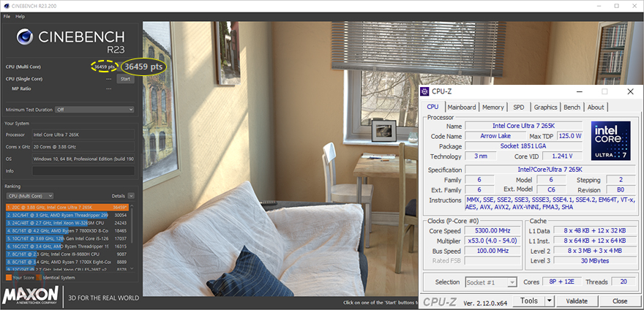Image resolution: width=644 pixels, height=310 pixels.
Task: Click the processor Name field in CPU-Z
Action: click(x=524, y=126)
